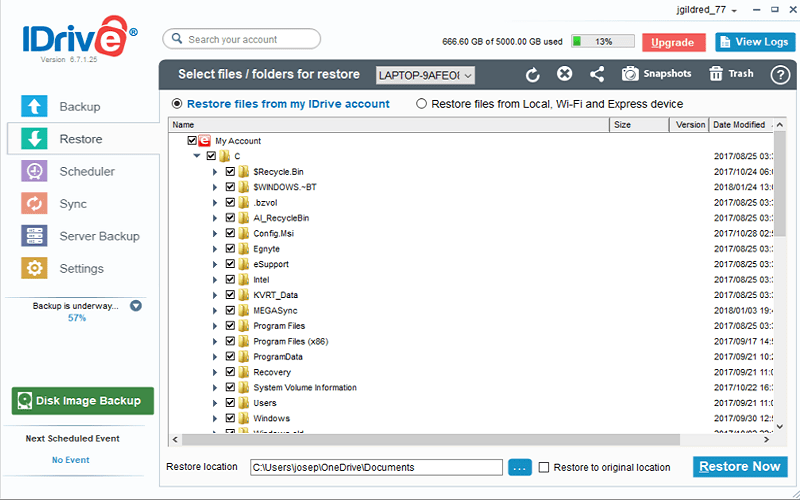The image size is (800, 500).
Task: Open the Settings tab in sidebar
Action: pos(83,268)
